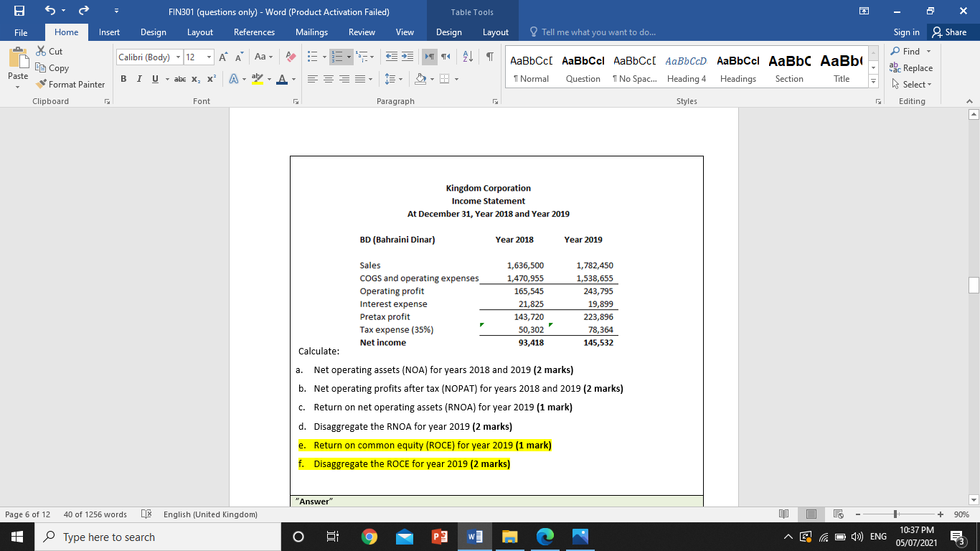Open the font name dropdown
The image size is (980, 551).
pos(176,57)
